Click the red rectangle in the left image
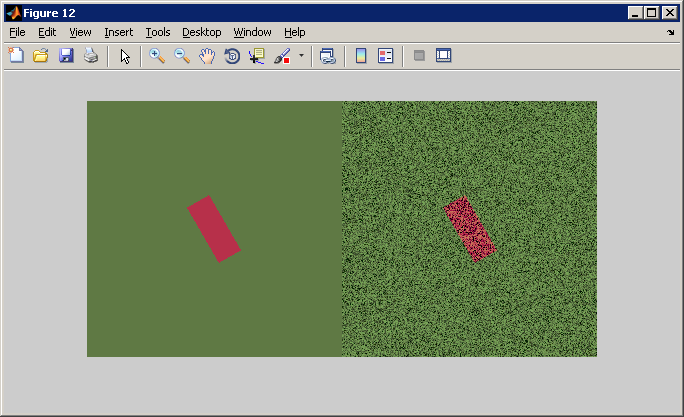 click(x=214, y=229)
